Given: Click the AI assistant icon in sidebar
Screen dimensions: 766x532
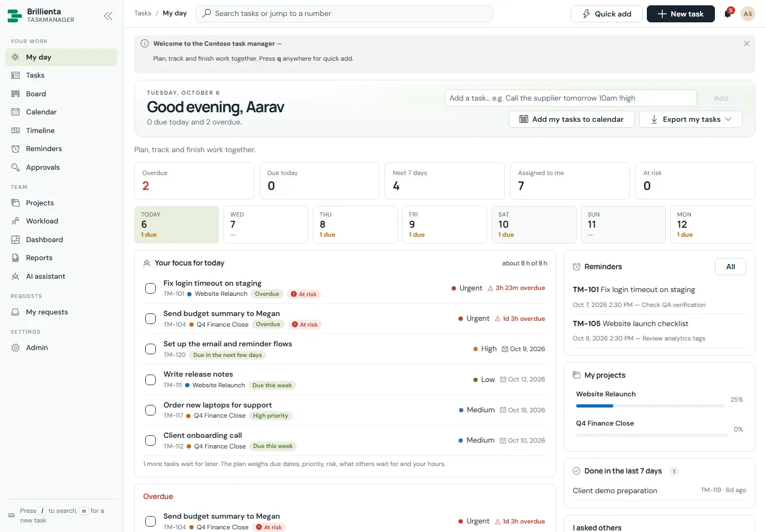Looking at the screenshot, I should click(15, 276).
